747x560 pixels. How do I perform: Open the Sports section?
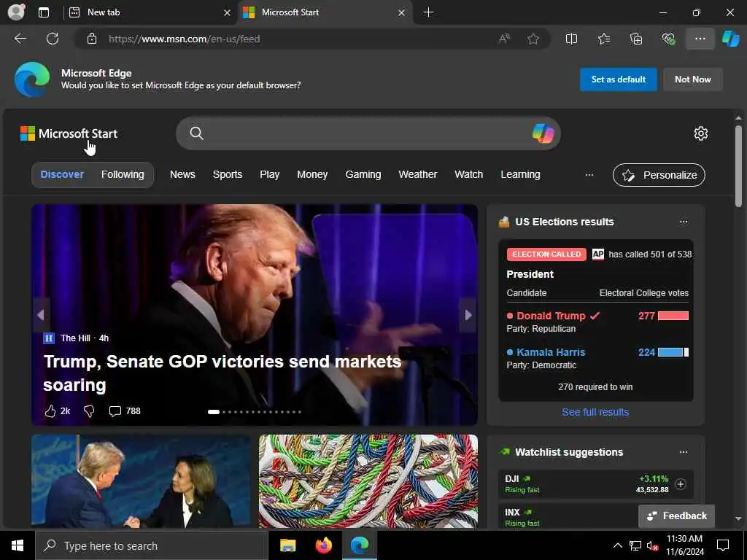pyautogui.click(x=228, y=174)
